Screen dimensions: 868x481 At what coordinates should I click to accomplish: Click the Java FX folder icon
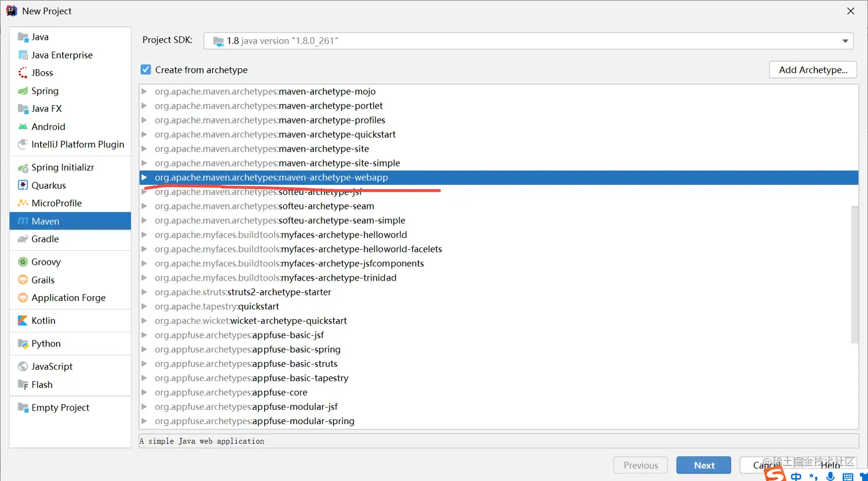point(23,108)
